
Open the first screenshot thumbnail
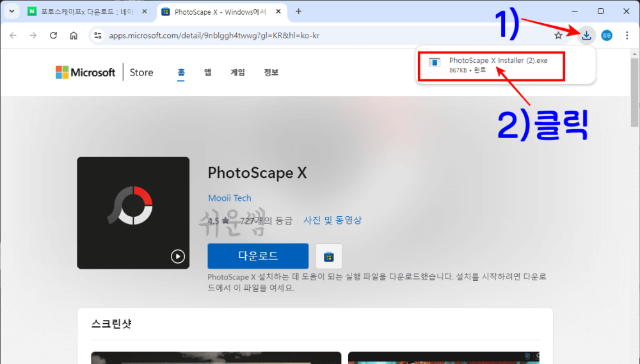point(216,358)
